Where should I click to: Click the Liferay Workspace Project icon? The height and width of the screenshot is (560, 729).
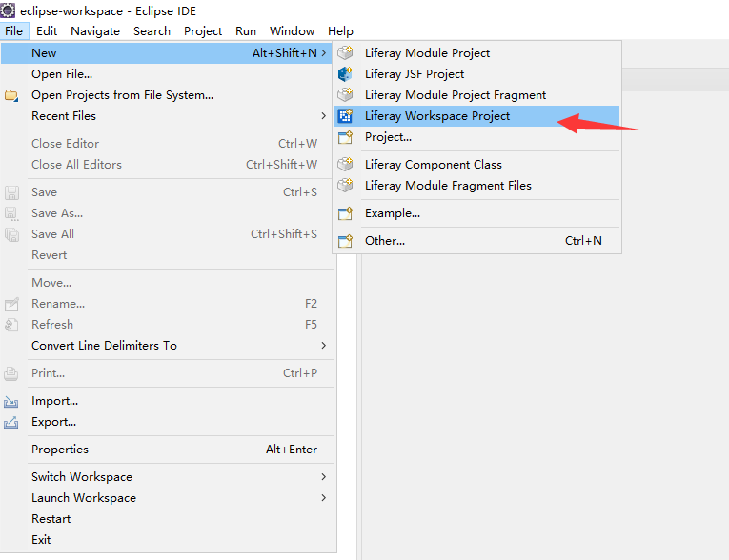pos(345,116)
